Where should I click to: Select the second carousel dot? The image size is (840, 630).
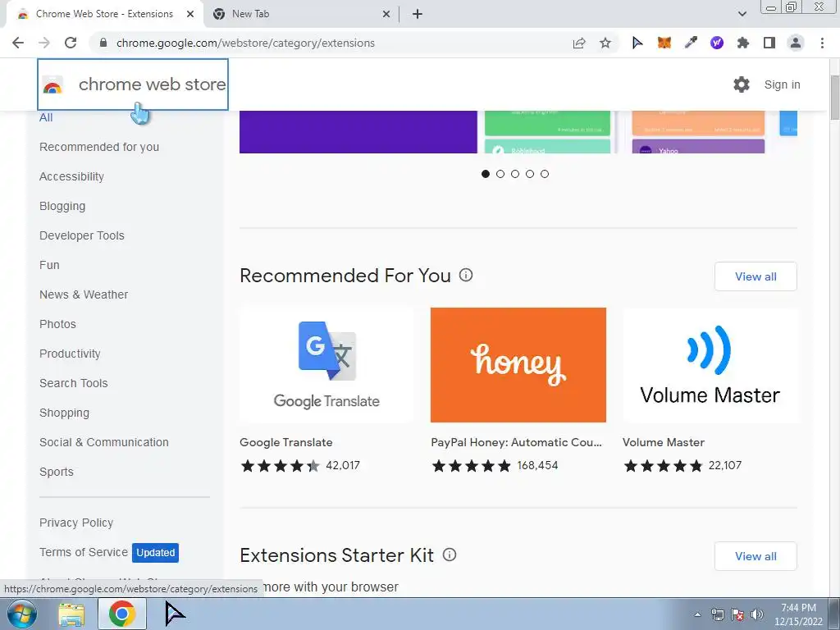click(500, 174)
